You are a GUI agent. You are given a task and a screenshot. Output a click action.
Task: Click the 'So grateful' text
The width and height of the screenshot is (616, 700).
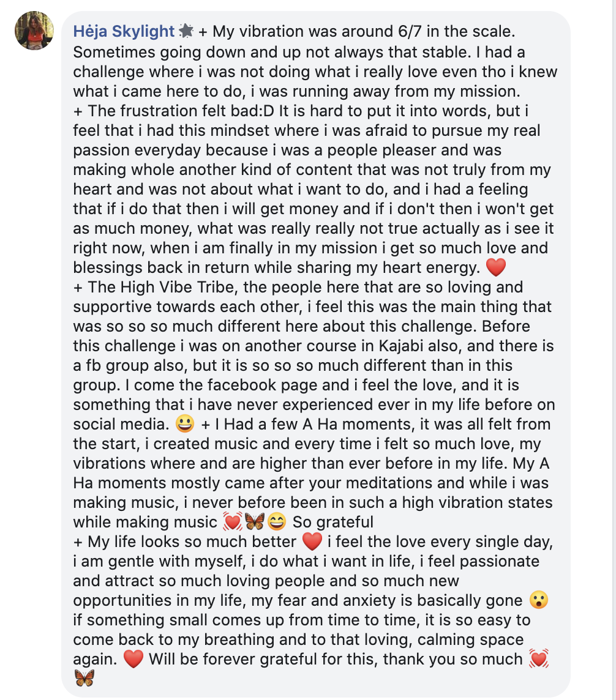coord(332,522)
